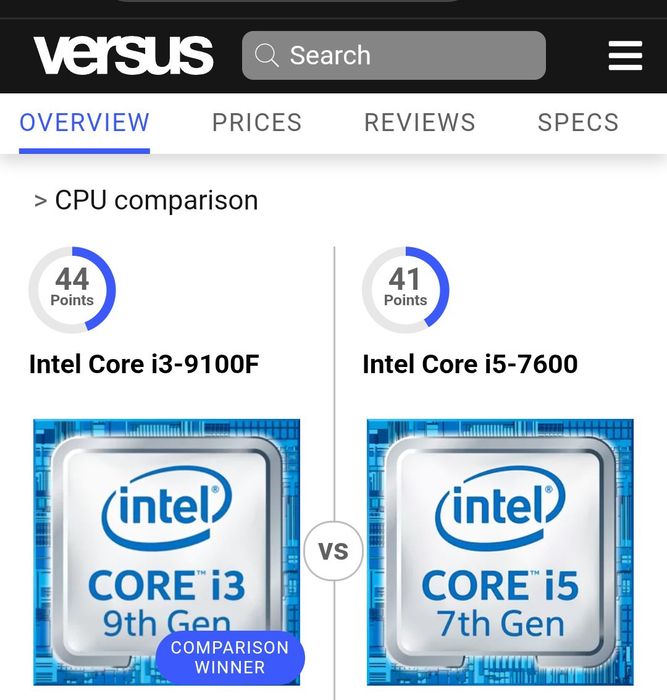Focus the Search input field
667x700 pixels.
[394, 55]
